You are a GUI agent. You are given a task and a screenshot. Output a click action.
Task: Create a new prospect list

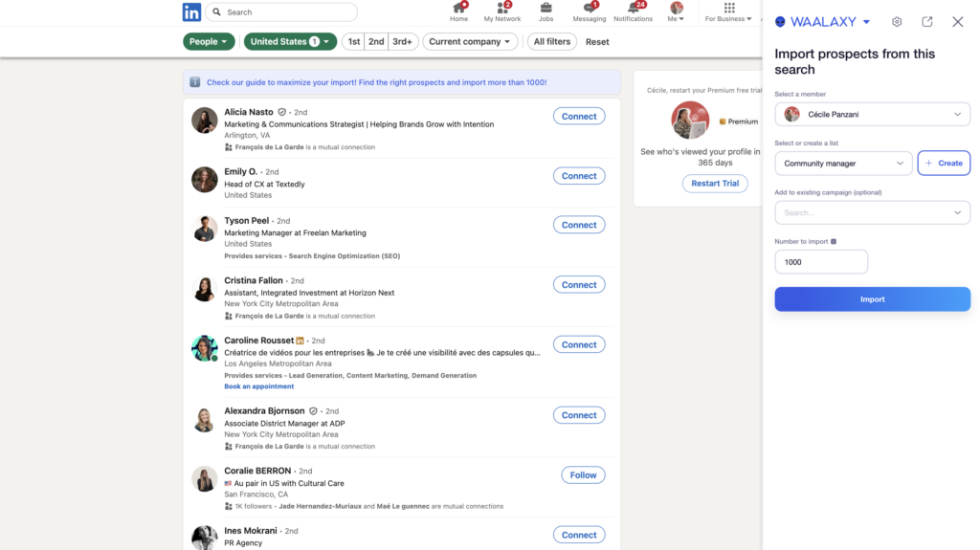(x=944, y=164)
